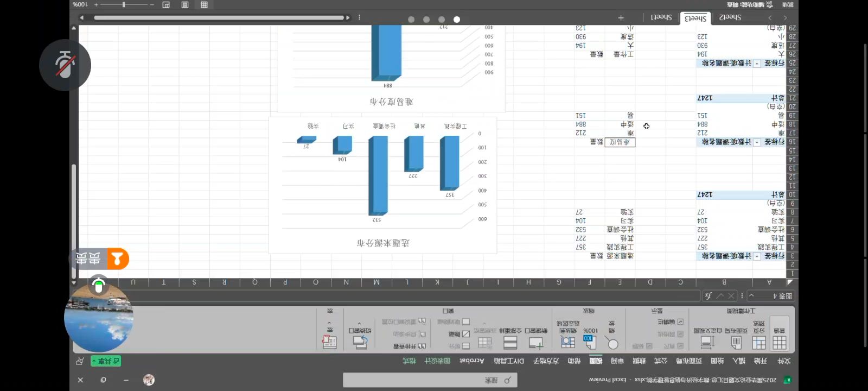This screenshot has height=391, width=868.
Task: Open the pivot filter dropdown in row 16
Action: click(757, 142)
